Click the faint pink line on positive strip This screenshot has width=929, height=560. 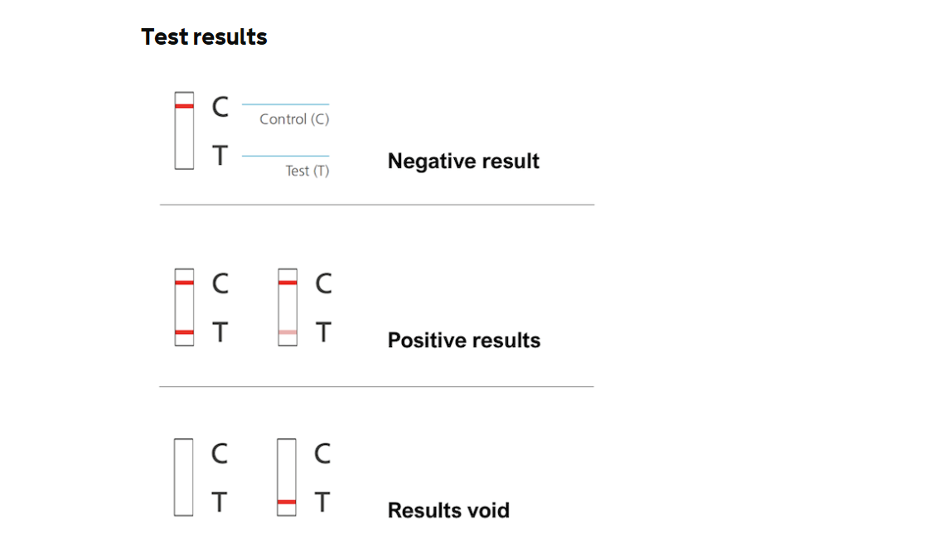(288, 332)
